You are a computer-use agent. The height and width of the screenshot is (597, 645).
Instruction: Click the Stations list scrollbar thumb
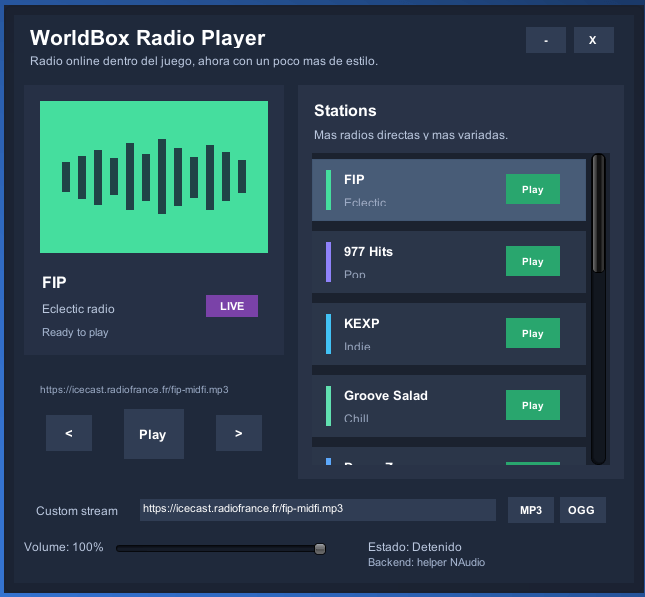(599, 213)
